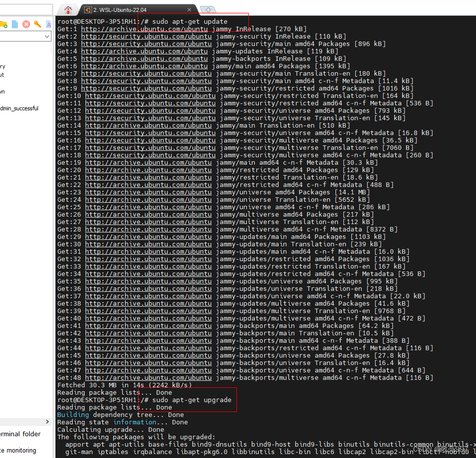Click the text file 'A' icon in sidebar toolbar
The image size is (476, 458).
coord(48,24)
